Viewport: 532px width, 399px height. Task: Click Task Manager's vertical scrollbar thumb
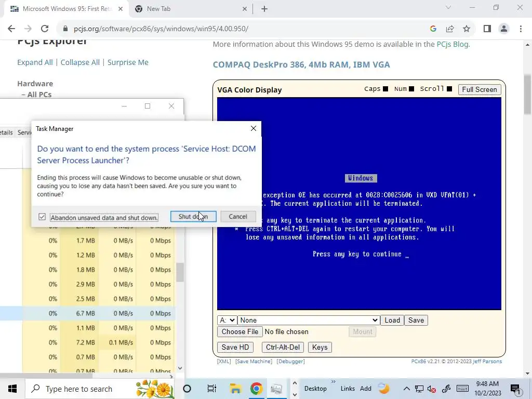pyautogui.click(x=180, y=272)
